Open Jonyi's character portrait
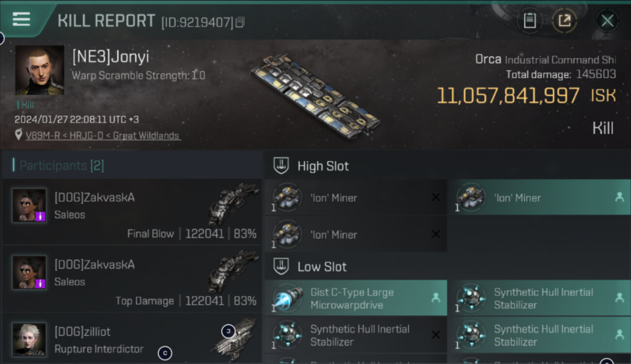This screenshot has width=631, height=364. [40, 70]
